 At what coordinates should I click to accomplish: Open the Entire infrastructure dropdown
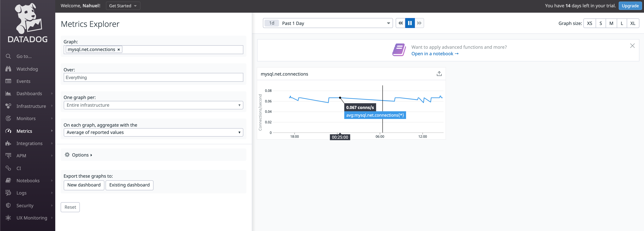[153, 105]
